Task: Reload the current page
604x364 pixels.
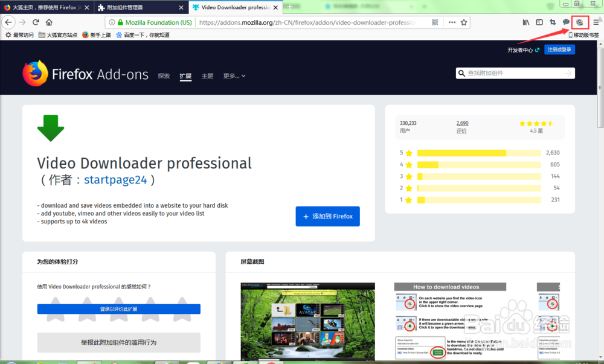Action: click(x=36, y=22)
